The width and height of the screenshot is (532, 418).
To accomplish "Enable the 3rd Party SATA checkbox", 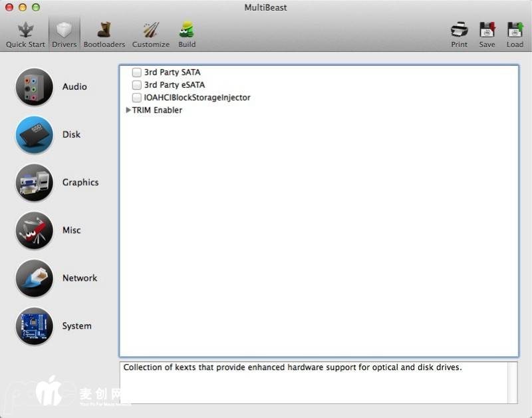I will (136, 73).
